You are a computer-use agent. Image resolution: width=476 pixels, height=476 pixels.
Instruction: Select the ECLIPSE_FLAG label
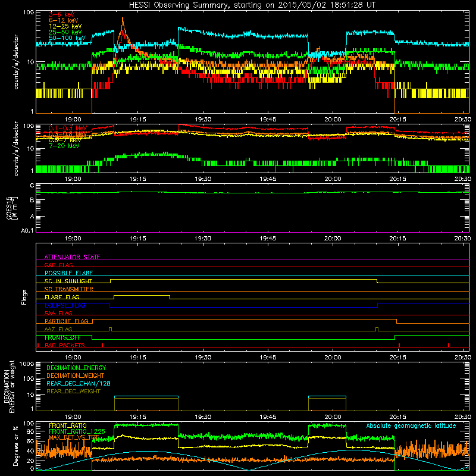65,305
